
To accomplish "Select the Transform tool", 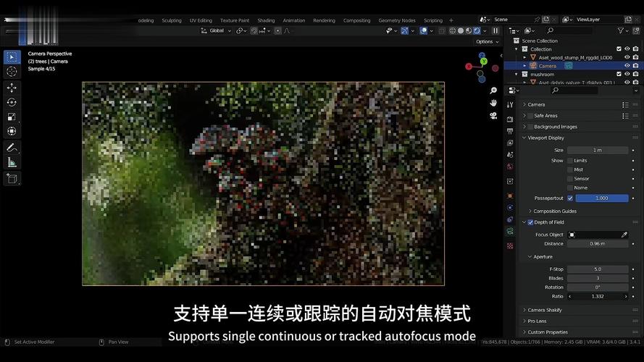I will 12,131.
